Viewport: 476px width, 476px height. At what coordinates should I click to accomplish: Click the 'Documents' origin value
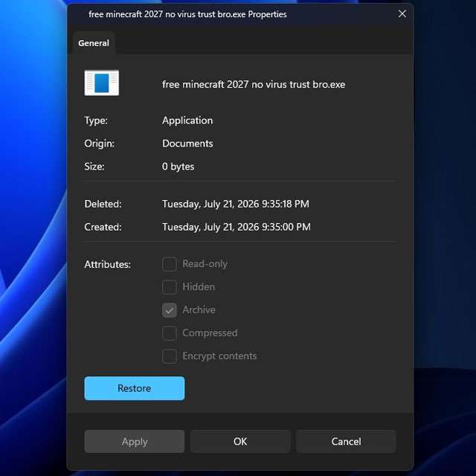[x=187, y=144]
